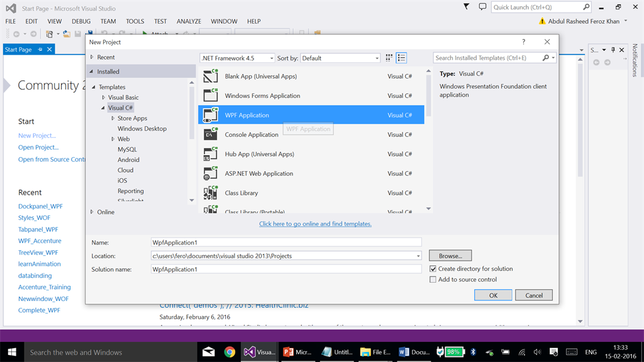The height and width of the screenshot is (362, 644).
Task: Expand the Recent section
Action: [x=92, y=57]
